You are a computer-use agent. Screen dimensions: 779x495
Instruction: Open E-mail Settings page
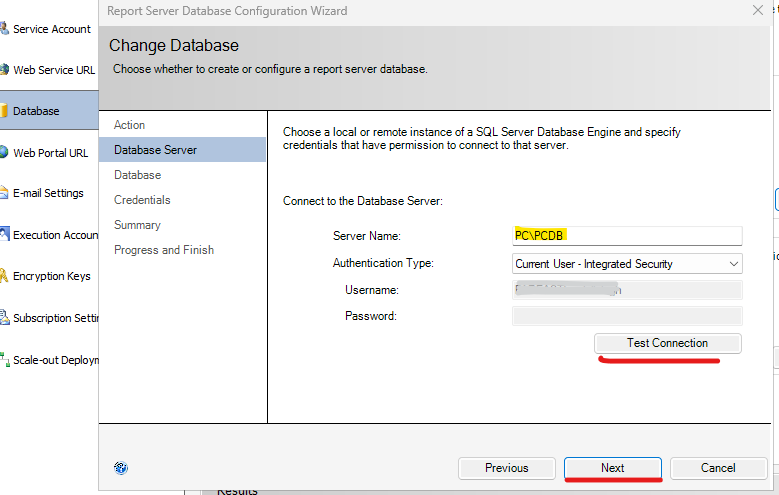tap(49, 193)
